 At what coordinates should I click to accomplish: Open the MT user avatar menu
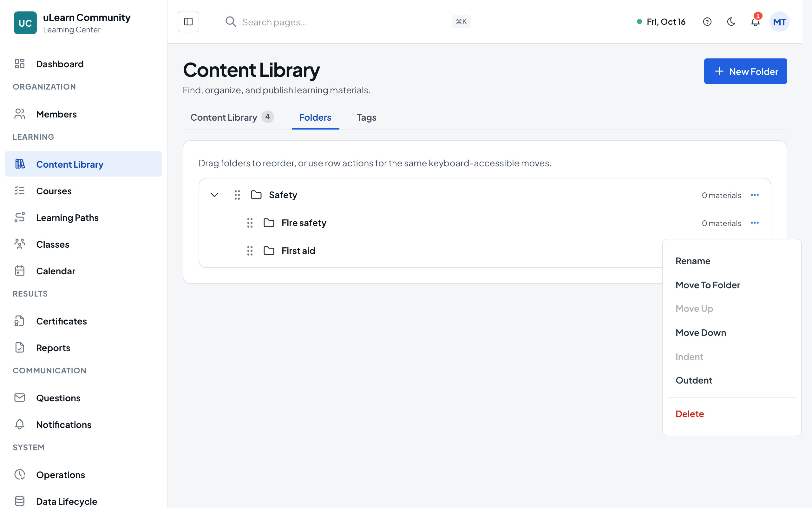coord(779,22)
